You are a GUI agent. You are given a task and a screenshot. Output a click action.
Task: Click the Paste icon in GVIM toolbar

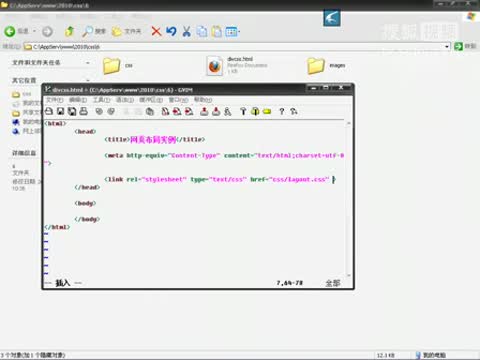150,111
